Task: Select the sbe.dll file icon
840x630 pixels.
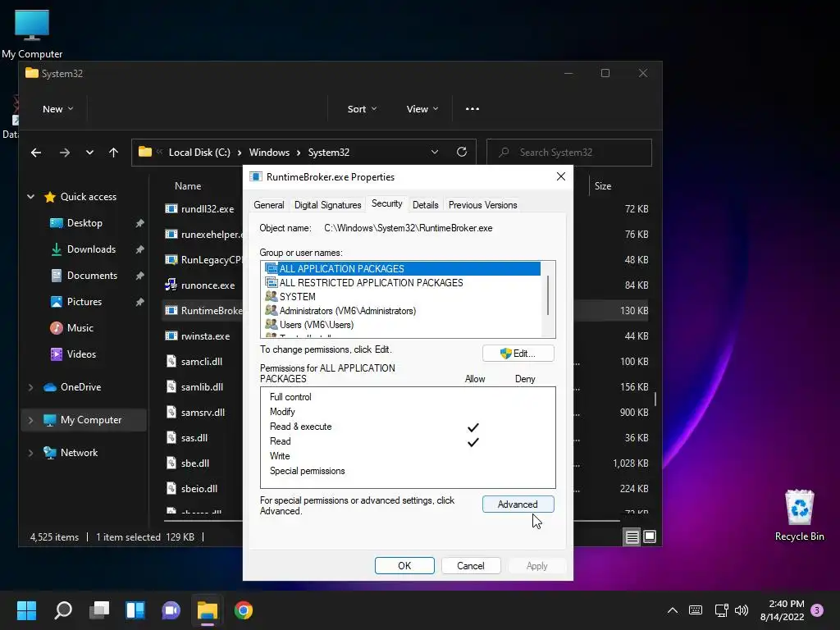Action: [171, 463]
